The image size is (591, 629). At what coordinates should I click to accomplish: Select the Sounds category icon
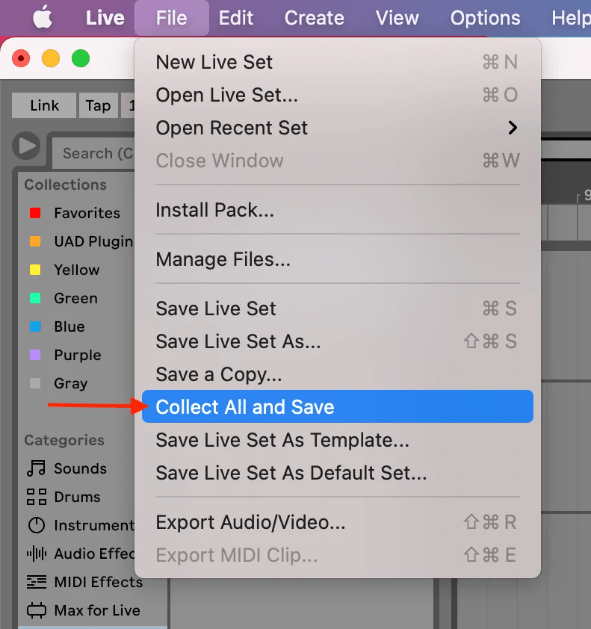(36, 468)
